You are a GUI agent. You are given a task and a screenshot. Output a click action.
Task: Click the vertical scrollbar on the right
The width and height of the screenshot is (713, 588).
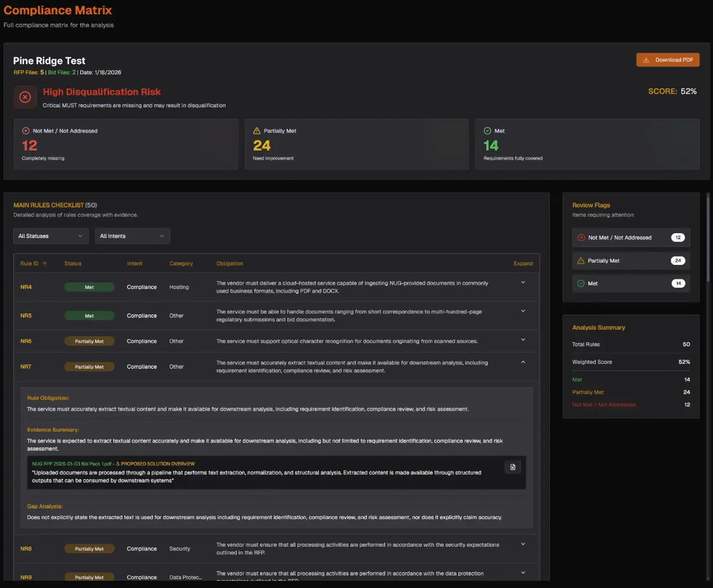pyautogui.click(x=709, y=240)
